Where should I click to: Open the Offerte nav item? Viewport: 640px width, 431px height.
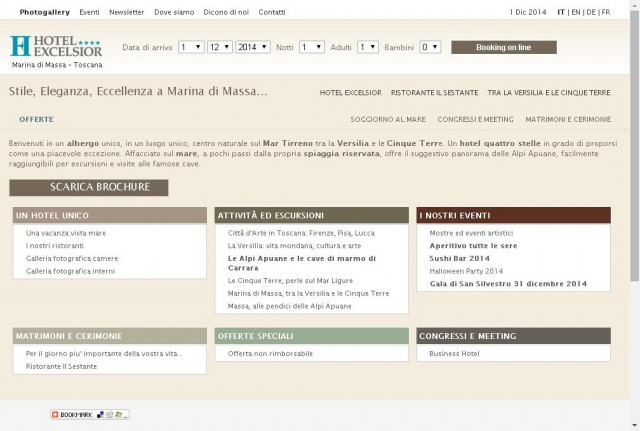pos(36,119)
